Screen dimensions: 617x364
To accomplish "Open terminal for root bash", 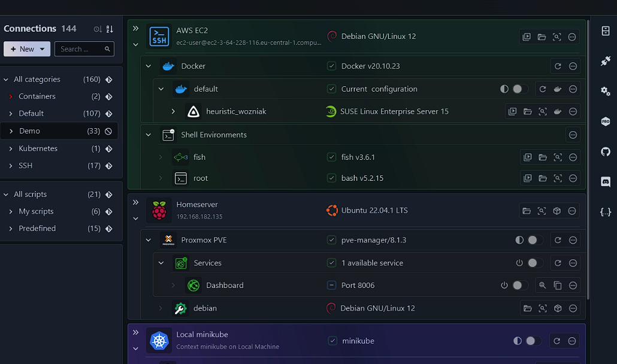I will [x=528, y=178].
